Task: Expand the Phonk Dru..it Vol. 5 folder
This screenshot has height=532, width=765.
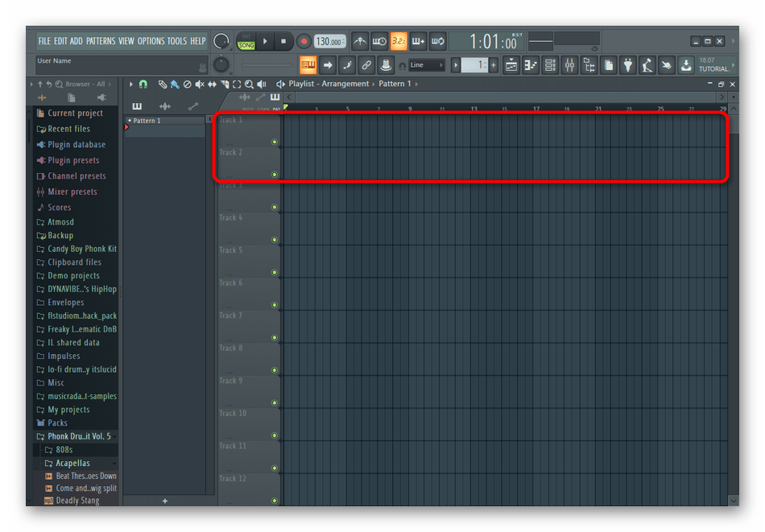Action: pos(74,436)
